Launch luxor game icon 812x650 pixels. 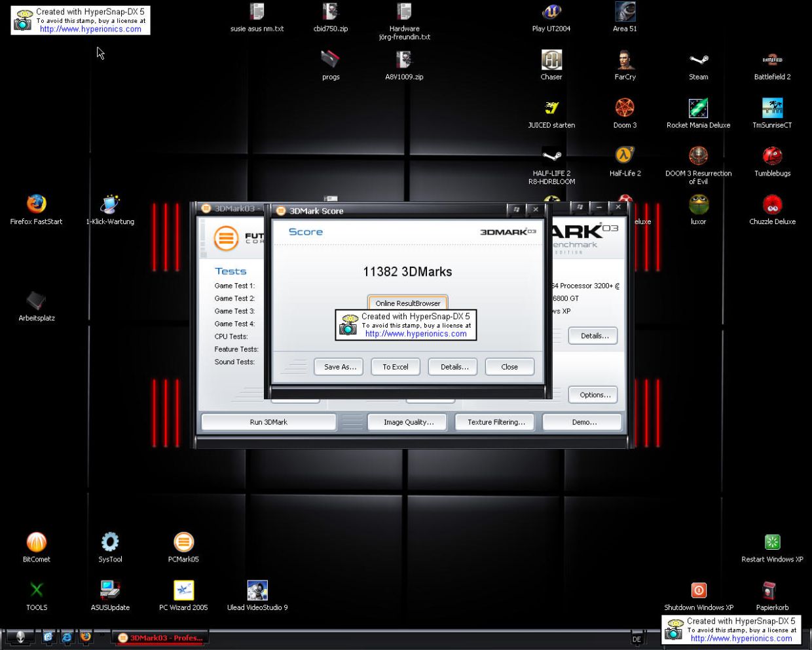[699, 204]
